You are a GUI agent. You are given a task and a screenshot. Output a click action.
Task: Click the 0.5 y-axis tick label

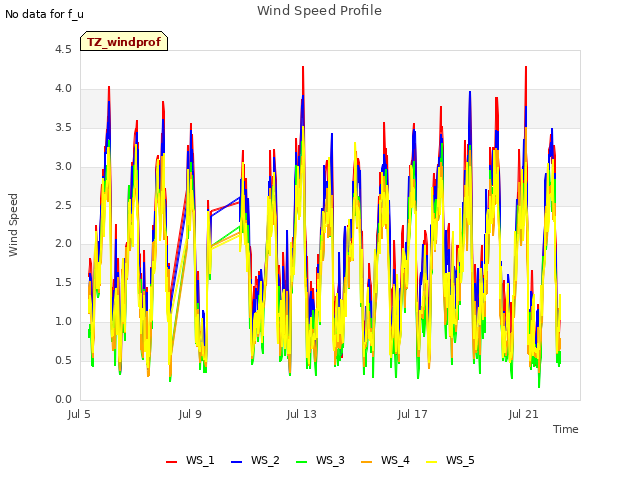point(63,360)
